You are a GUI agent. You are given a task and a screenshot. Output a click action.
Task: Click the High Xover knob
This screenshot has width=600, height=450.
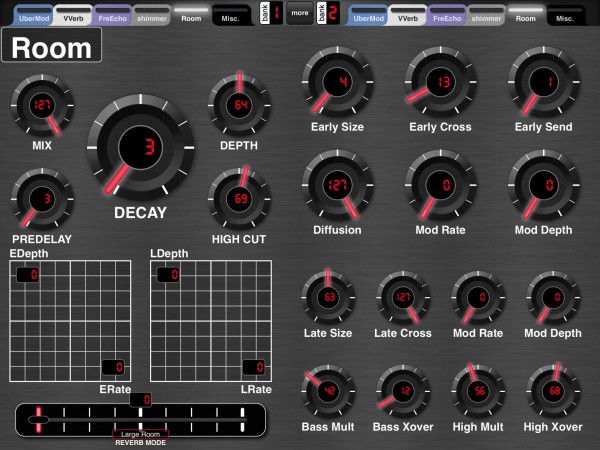(x=553, y=391)
